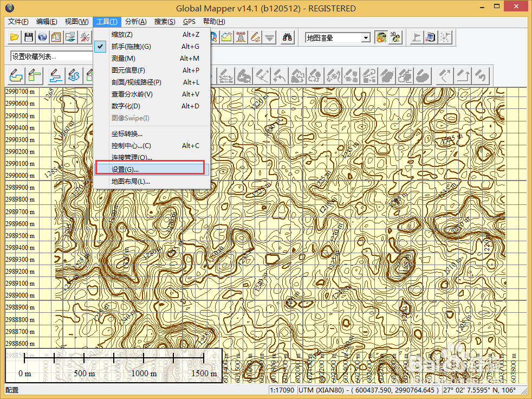This screenshot has height=399, width=532.
Task: Toggle hill shading sun icon
Action: click(x=381, y=37)
